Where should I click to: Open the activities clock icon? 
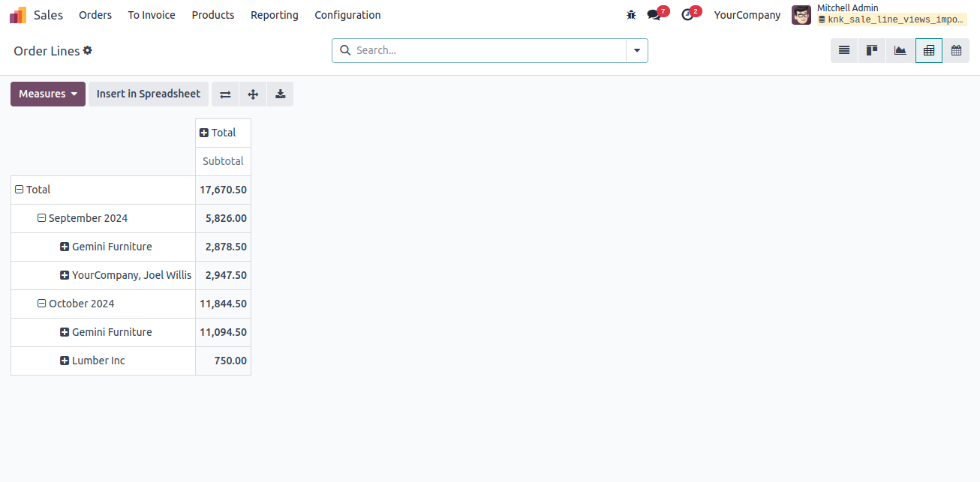point(688,15)
